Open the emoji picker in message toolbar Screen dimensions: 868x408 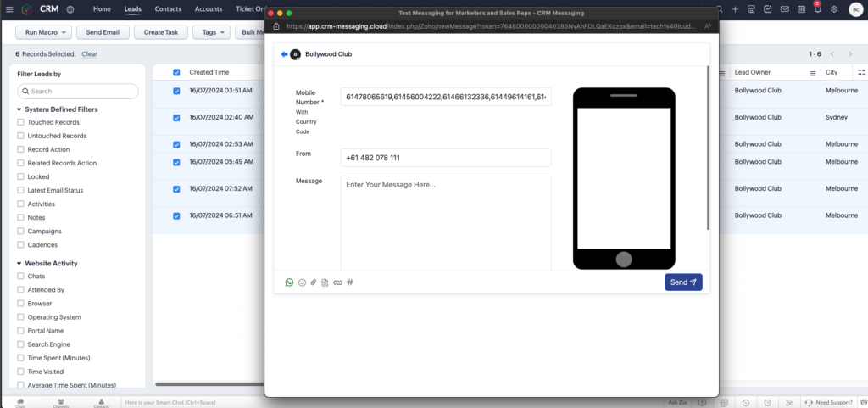pos(302,282)
